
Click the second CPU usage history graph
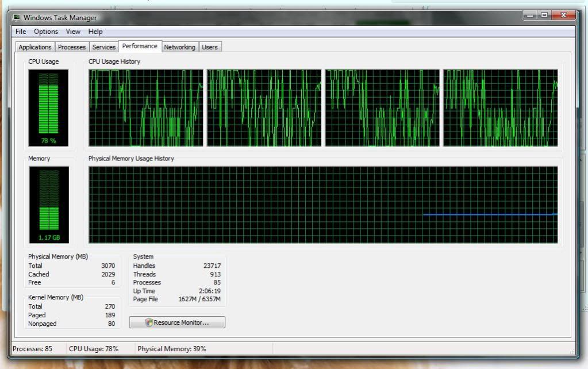click(264, 107)
